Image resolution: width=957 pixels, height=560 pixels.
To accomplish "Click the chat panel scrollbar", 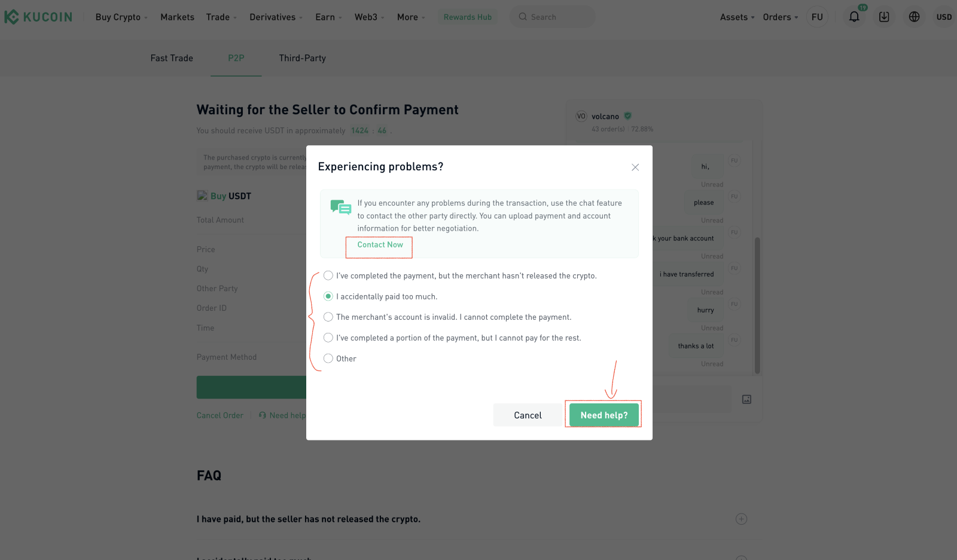I will [757, 305].
